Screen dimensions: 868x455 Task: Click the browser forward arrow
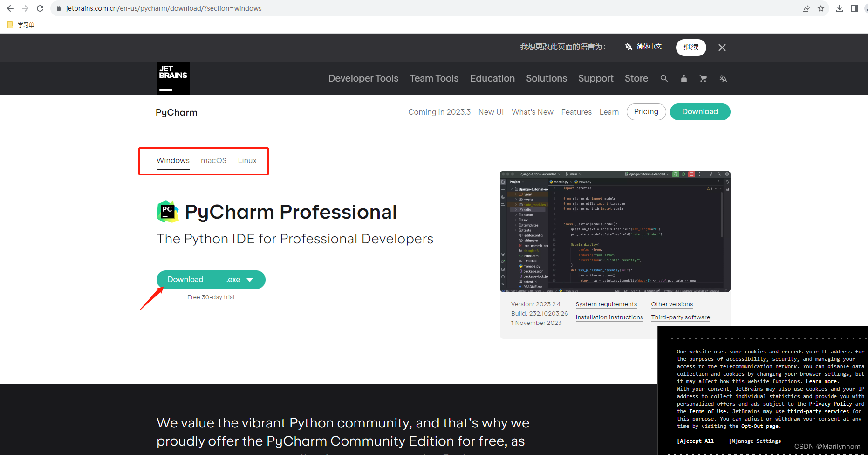click(x=25, y=8)
